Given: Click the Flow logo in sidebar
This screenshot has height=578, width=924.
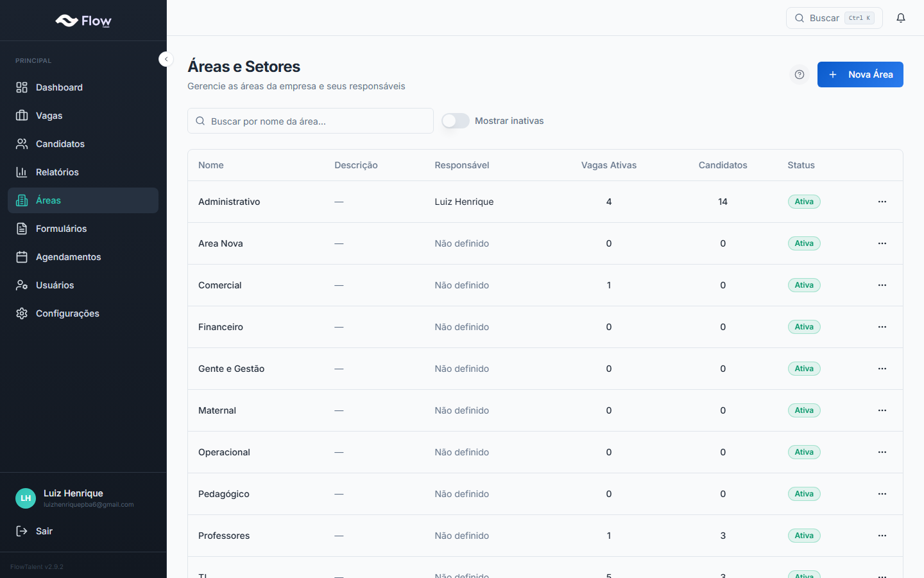Looking at the screenshot, I should [x=83, y=21].
